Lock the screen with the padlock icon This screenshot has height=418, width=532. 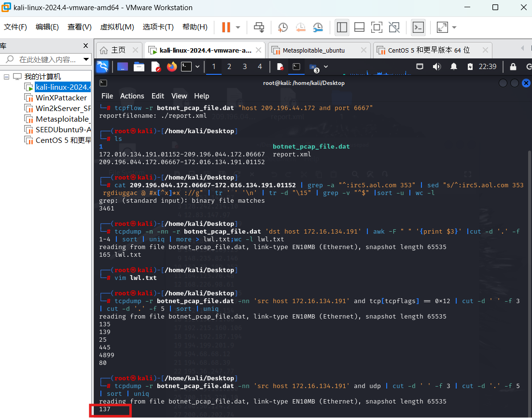tap(513, 67)
